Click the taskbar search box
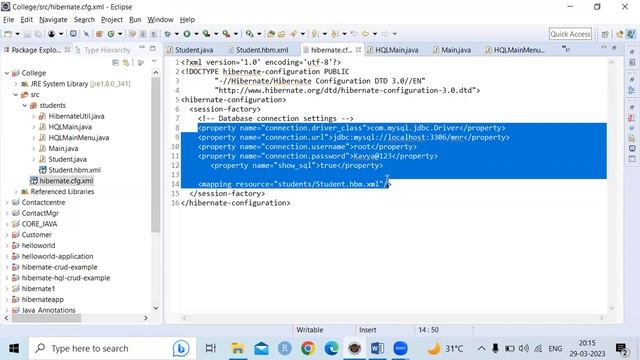 pyautogui.click(x=112, y=349)
